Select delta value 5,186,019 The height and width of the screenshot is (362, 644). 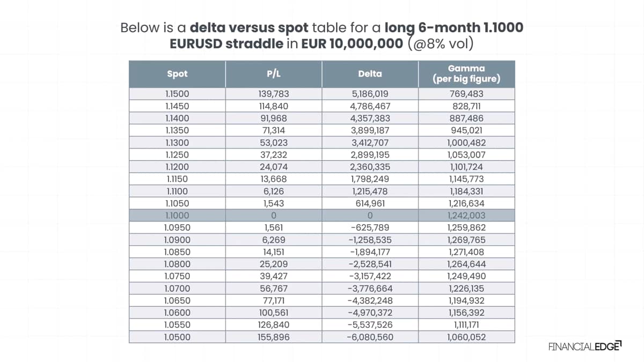point(370,94)
